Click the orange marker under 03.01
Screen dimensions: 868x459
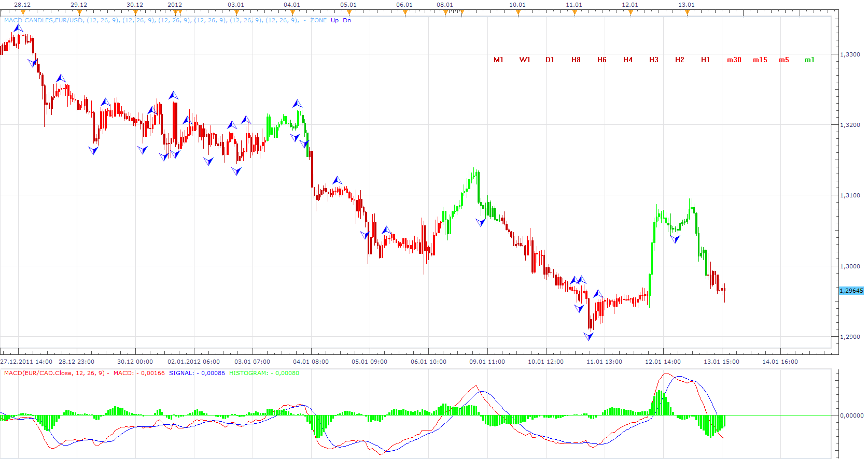pyautogui.click(x=236, y=12)
